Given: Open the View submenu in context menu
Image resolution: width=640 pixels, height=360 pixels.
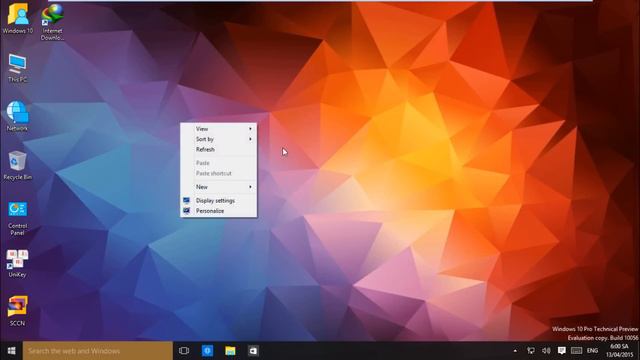Looking at the screenshot, I should [x=218, y=129].
